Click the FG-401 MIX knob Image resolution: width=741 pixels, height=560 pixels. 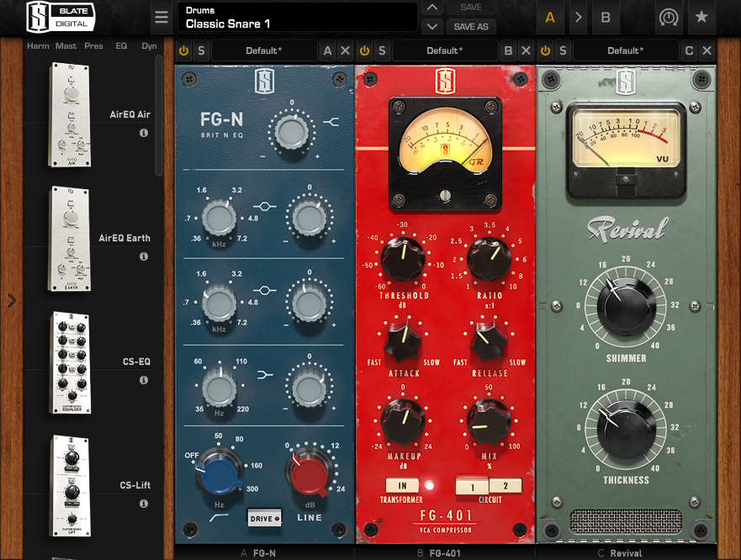[x=489, y=422]
